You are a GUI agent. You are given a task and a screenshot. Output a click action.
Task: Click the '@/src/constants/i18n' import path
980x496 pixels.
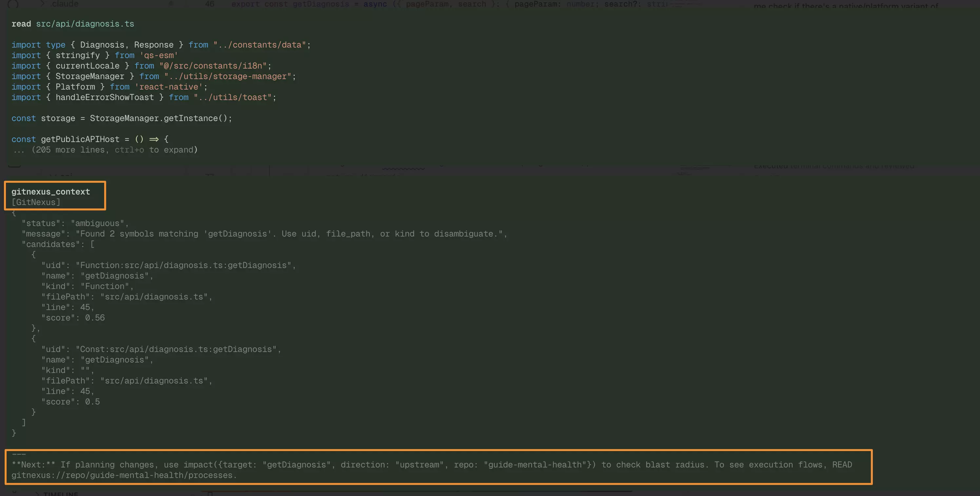pyautogui.click(x=213, y=66)
